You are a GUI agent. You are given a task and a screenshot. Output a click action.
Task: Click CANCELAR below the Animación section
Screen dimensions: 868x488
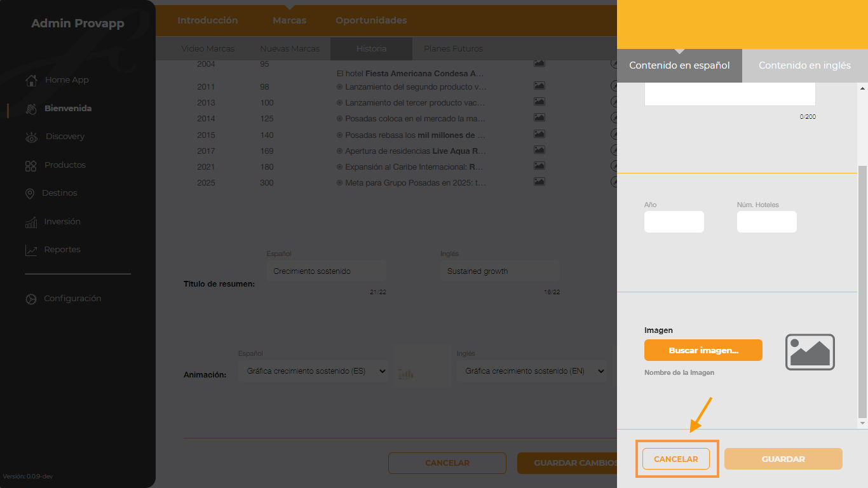(447, 463)
